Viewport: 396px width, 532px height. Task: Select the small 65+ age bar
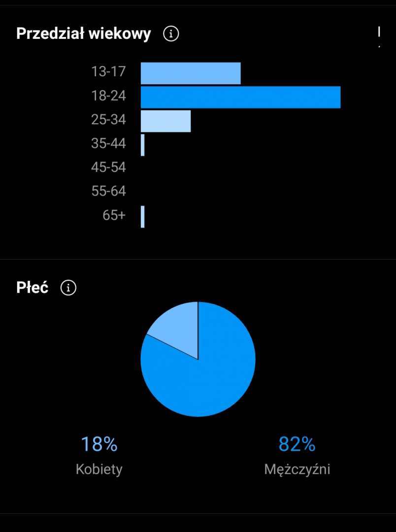pos(143,217)
